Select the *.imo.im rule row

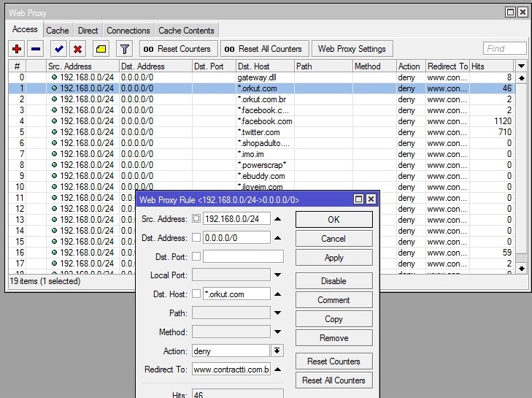(261, 154)
